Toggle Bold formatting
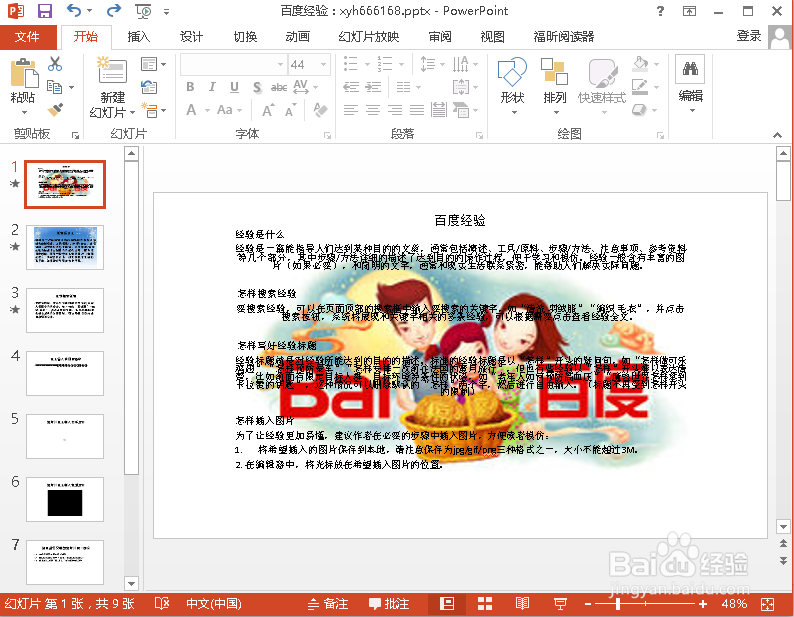This screenshot has width=794, height=617. tap(190, 87)
